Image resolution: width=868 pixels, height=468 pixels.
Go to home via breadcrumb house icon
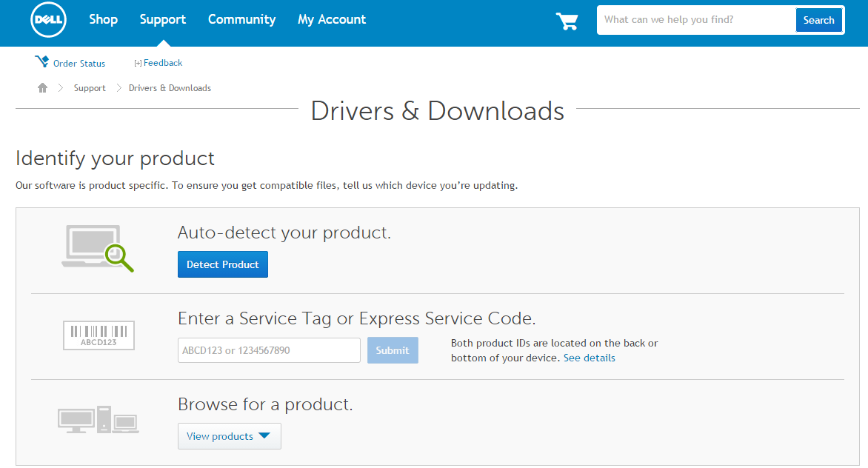coord(43,87)
